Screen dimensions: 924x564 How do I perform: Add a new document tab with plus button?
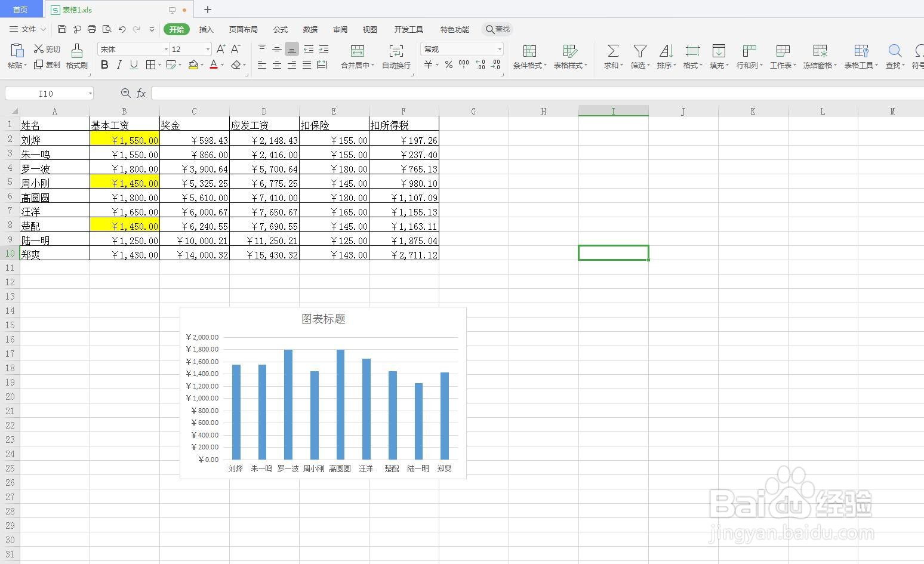coord(208,10)
